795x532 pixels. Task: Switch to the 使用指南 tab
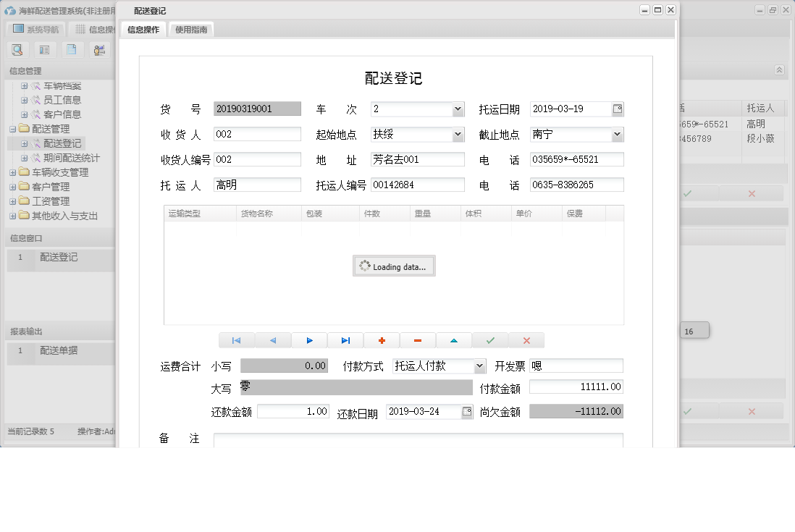pos(191,30)
